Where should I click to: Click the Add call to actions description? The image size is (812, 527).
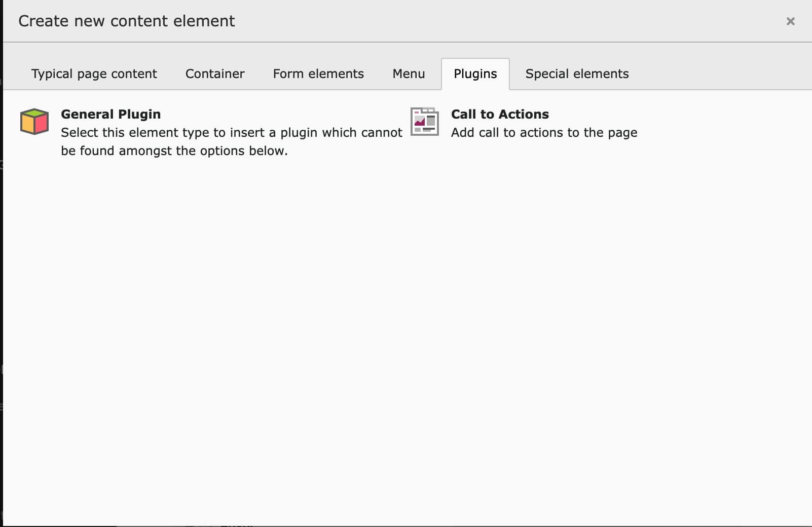[544, 132]
